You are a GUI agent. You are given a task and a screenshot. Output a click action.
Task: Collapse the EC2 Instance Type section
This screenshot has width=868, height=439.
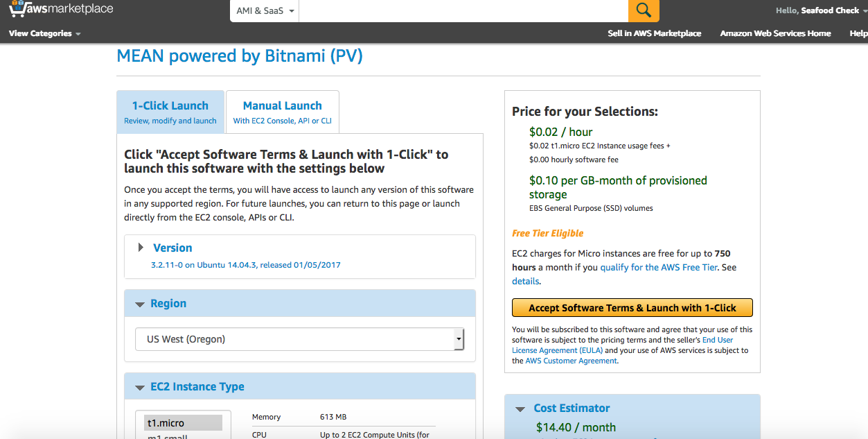click(140, 387)
